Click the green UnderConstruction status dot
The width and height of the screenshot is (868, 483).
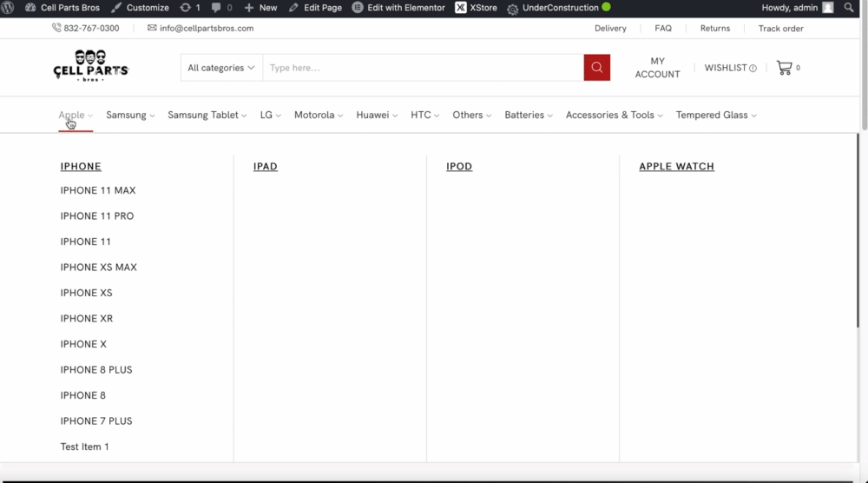(606, 7)
